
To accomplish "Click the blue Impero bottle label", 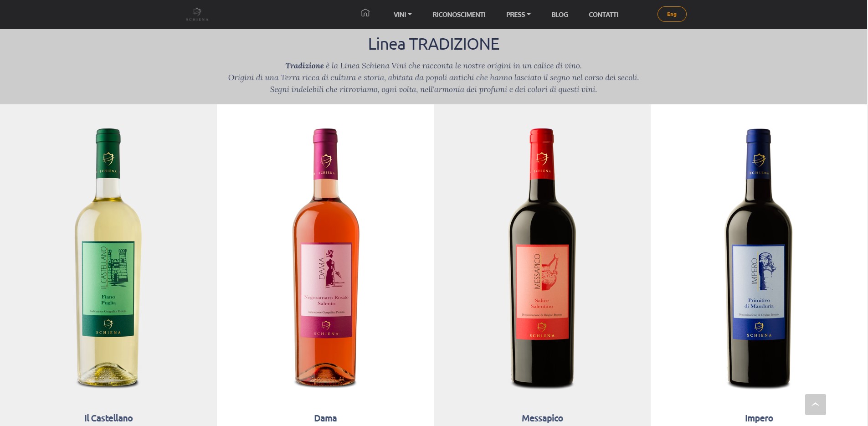I will tap(759, 292).
